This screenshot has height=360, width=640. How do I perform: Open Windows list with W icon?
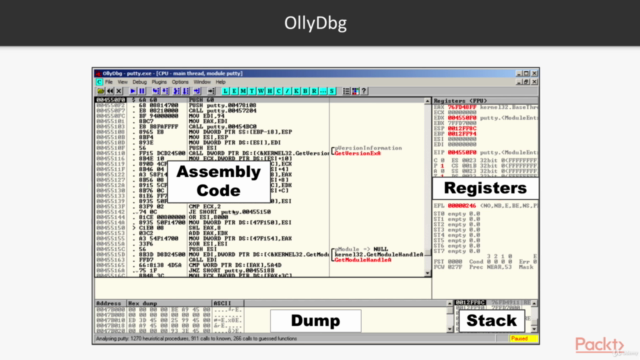pyautogui.click(x=261, y=91)
